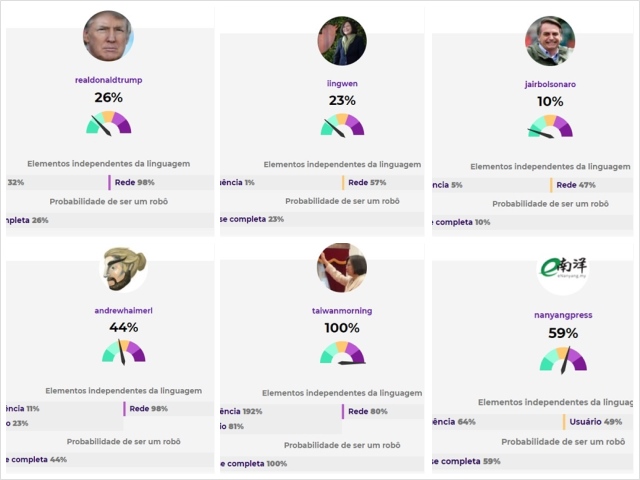This screenshot has width=640, height=480.
Task: Click andrewhaimerl profile avatar
Action: 123,269
